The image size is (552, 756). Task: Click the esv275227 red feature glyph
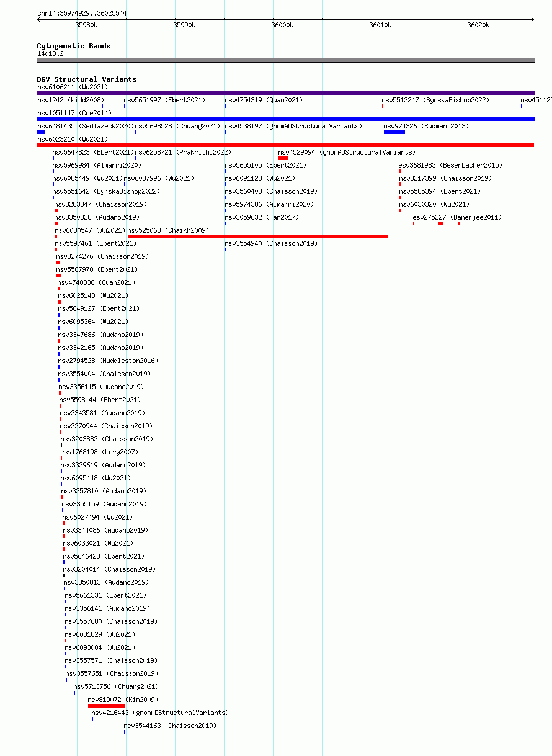(x=436, y=223)
